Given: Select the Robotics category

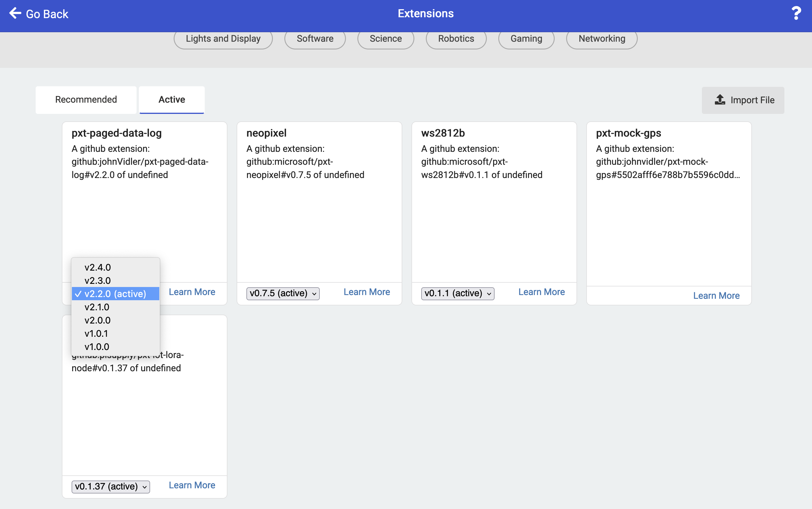Looking at the screenshot, I should tap(456, 38).
